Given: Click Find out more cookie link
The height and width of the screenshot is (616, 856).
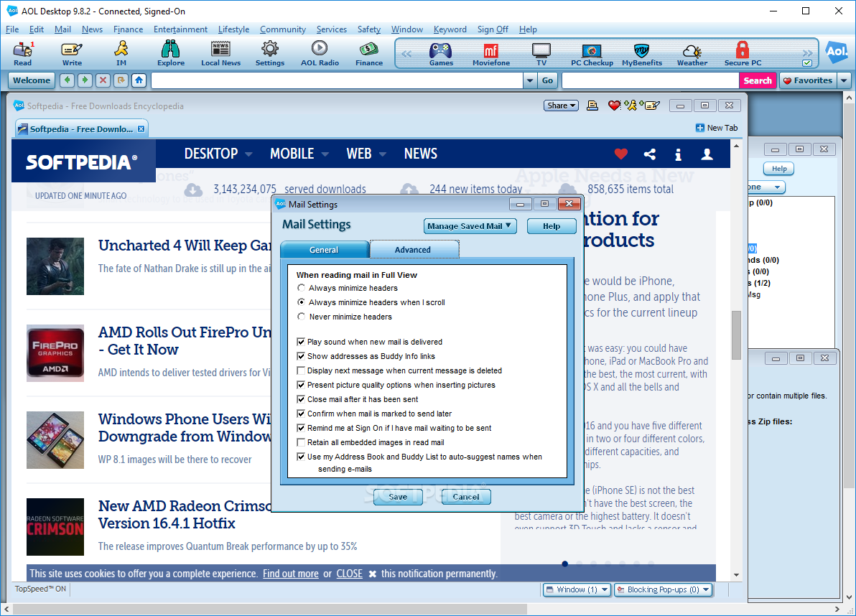Looking at the screenshot, I should pyautogui.click(x=290, y=574).
